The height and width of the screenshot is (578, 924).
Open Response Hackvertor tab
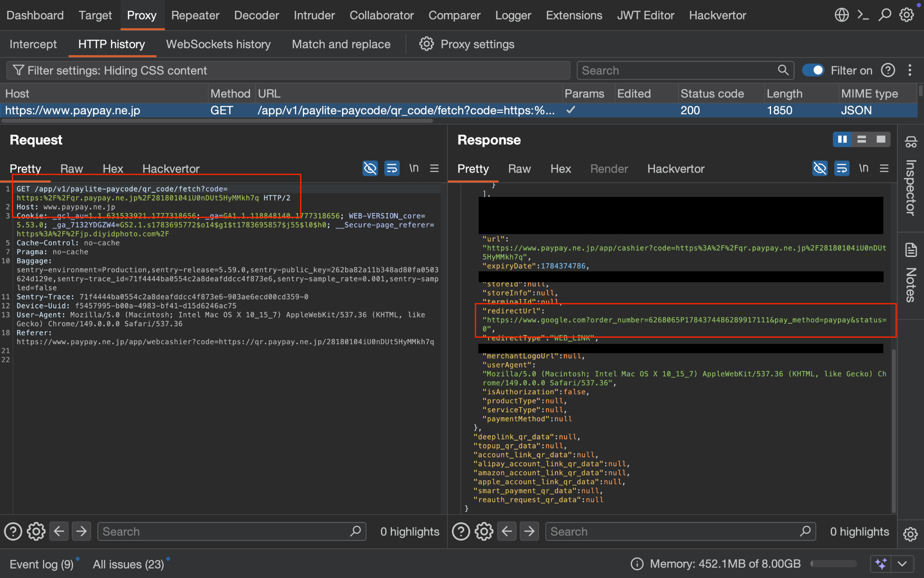(675, 168)
